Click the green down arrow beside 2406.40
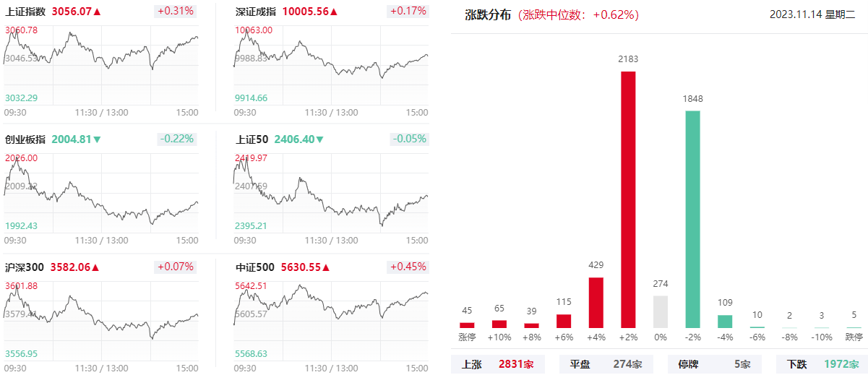The width and height of the screenshot is (868, 375). 320,139
